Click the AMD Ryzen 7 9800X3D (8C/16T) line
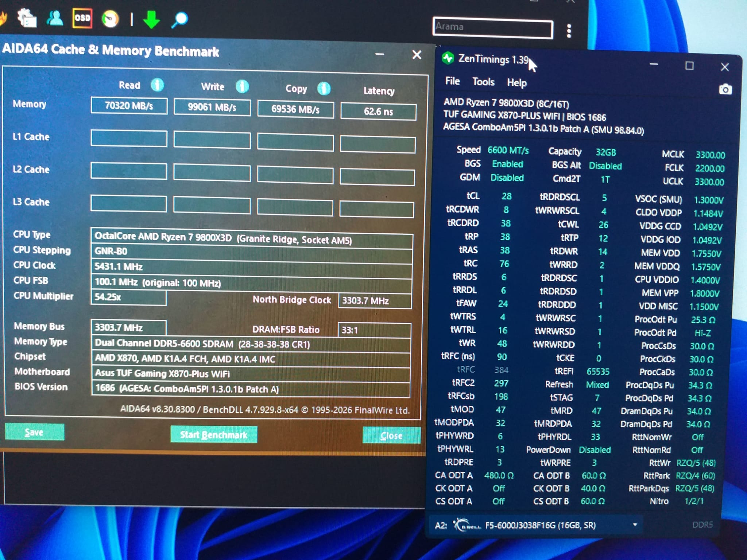The width and height of the screenshot is (747, 560). 506,103
